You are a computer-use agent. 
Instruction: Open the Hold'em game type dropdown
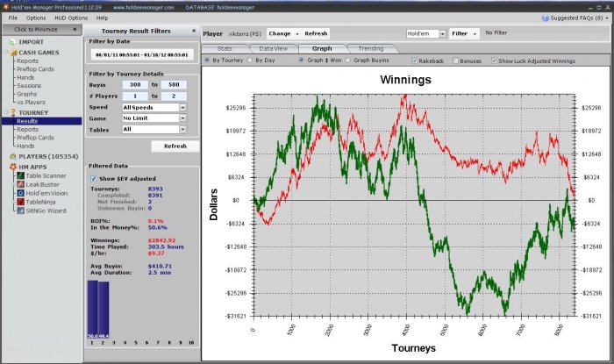point(442,34)
